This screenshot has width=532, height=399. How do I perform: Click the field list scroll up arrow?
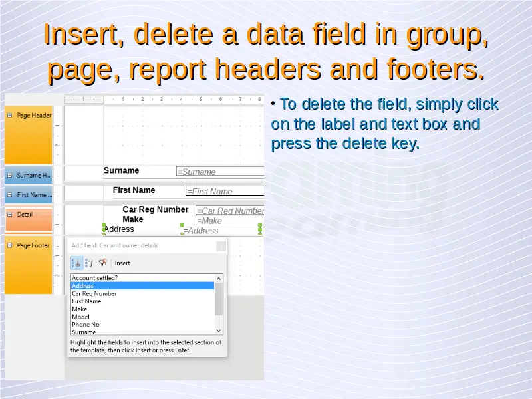tap(219, 279)
